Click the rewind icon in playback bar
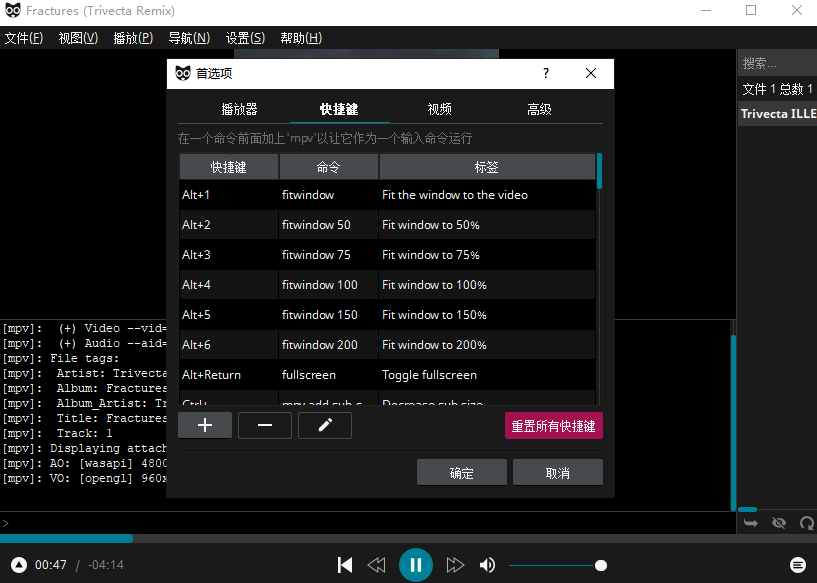Image resolution: width=817 pixels, height=583 pixels. [376, 565]
